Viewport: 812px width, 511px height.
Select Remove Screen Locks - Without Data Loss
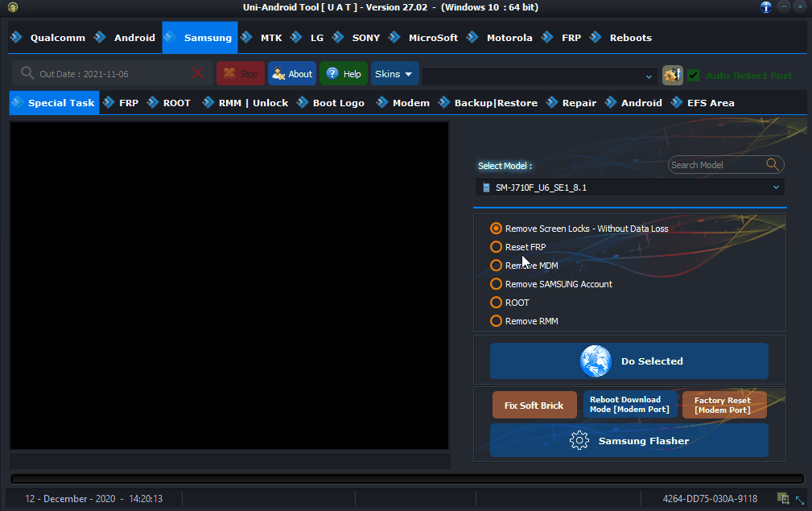pos(579,229)
